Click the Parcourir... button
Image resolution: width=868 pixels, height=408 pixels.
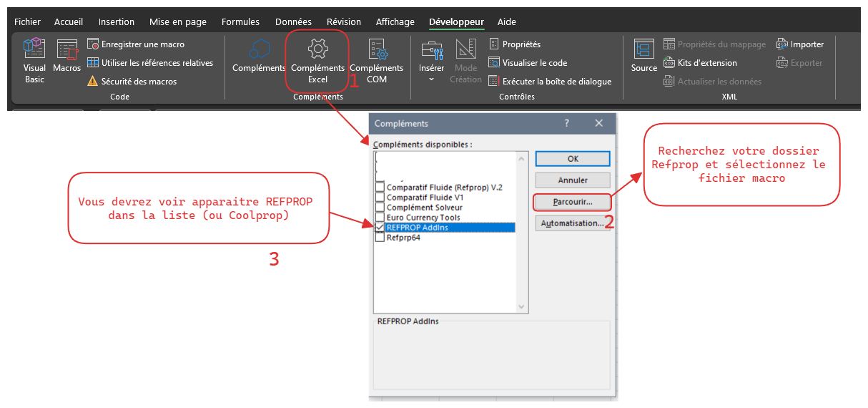[x=573, y=202]
